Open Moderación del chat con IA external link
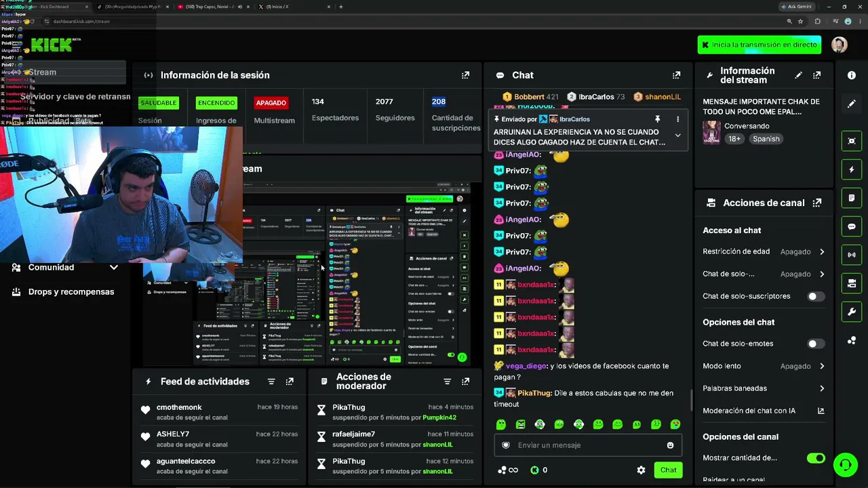This screenshot has width=868, height=488. 821,411
